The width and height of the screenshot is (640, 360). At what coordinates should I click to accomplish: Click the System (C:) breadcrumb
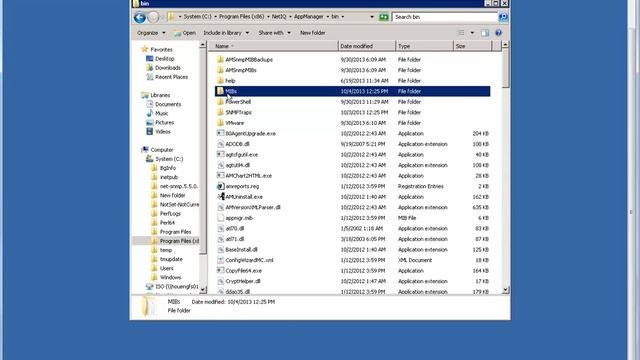coord(197,17)
